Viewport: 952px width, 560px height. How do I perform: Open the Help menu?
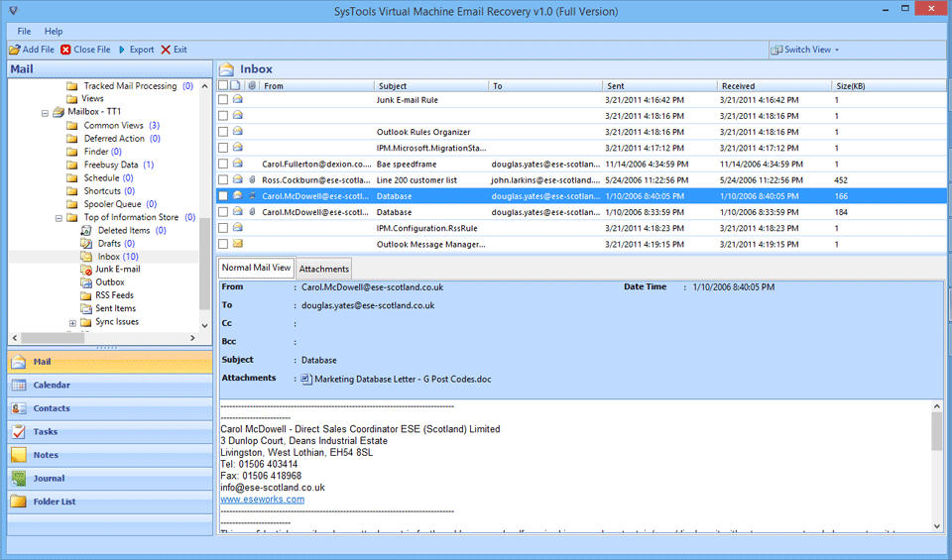54,32
